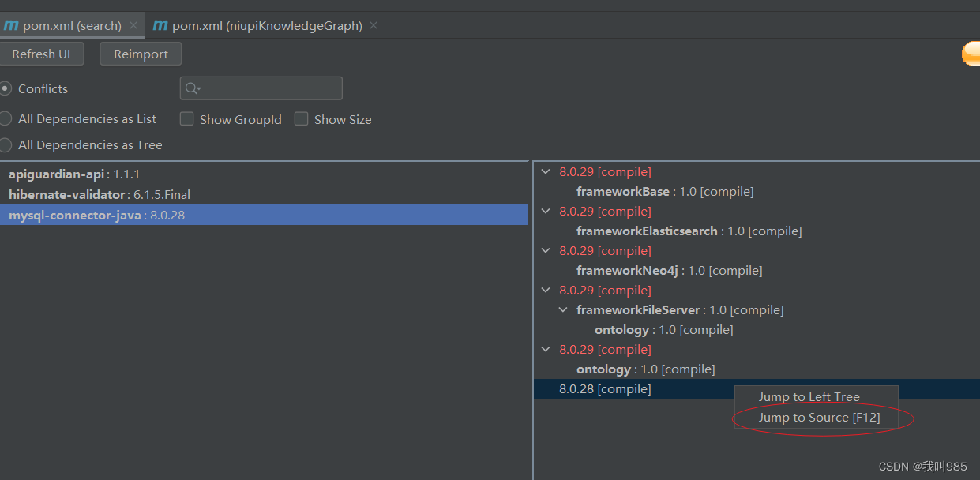980x480 pixels.
Task: Choose Jump to Source [F12] from context menu
Action: [x=818, y=417]
